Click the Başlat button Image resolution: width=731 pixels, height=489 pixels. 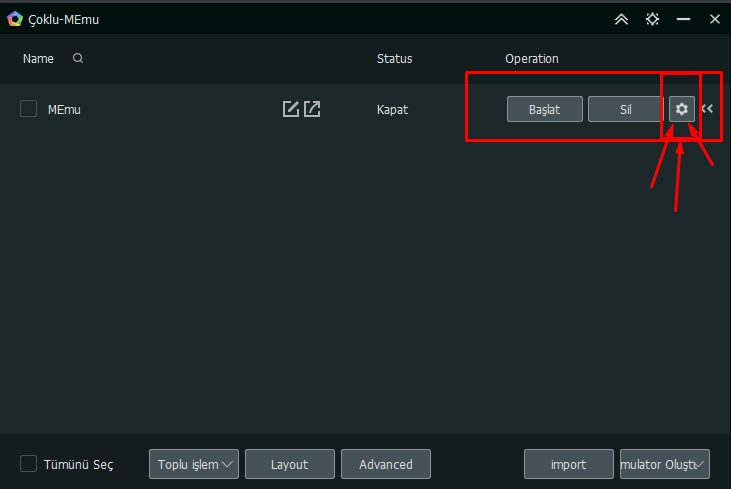click(x=545, y=109)
